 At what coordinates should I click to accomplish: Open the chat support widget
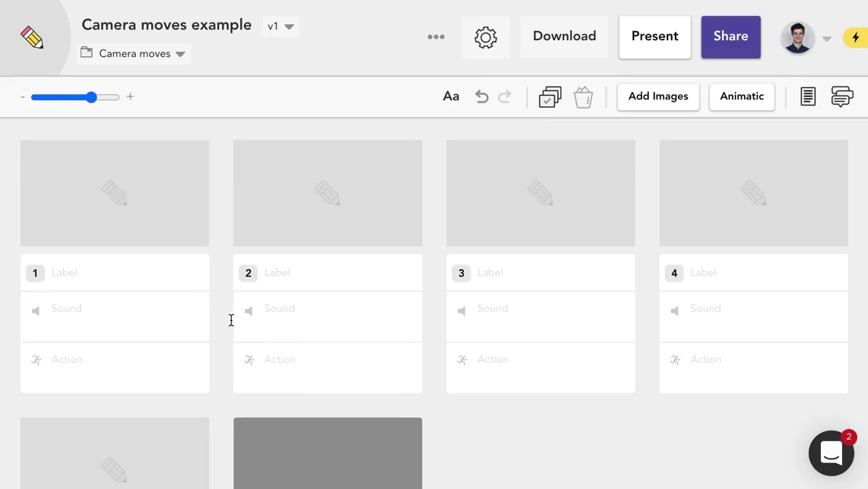click(x=831, y=453)
